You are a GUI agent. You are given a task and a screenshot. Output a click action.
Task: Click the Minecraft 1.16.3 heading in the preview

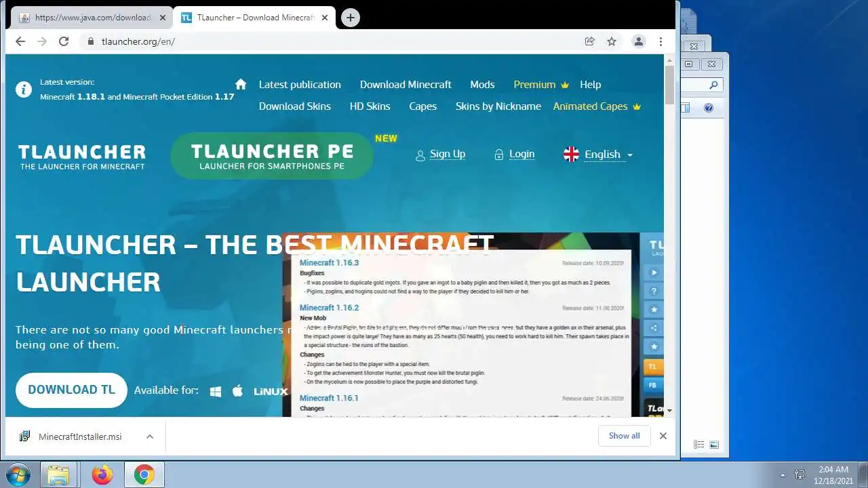329,262
